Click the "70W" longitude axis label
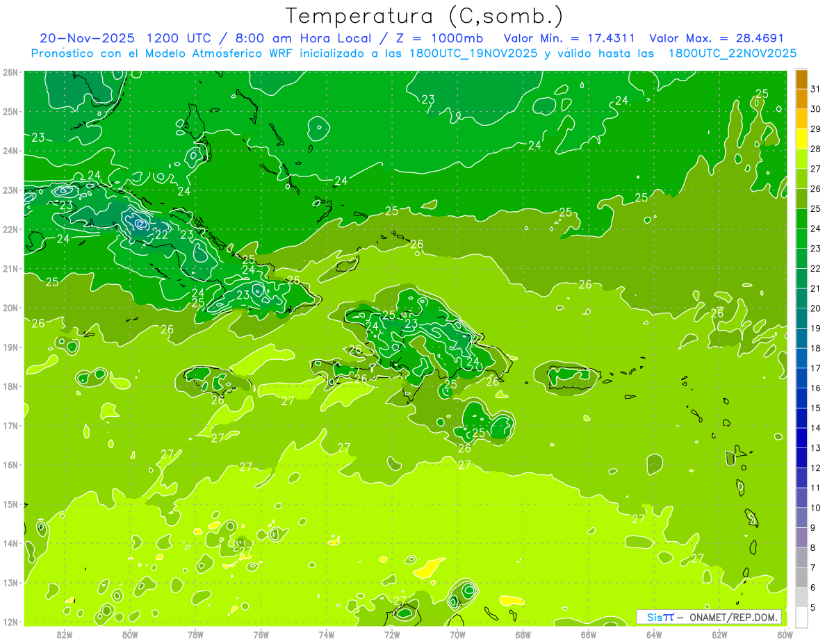Image resolution: width=834 pixels, height=644 pixels. 457,634
